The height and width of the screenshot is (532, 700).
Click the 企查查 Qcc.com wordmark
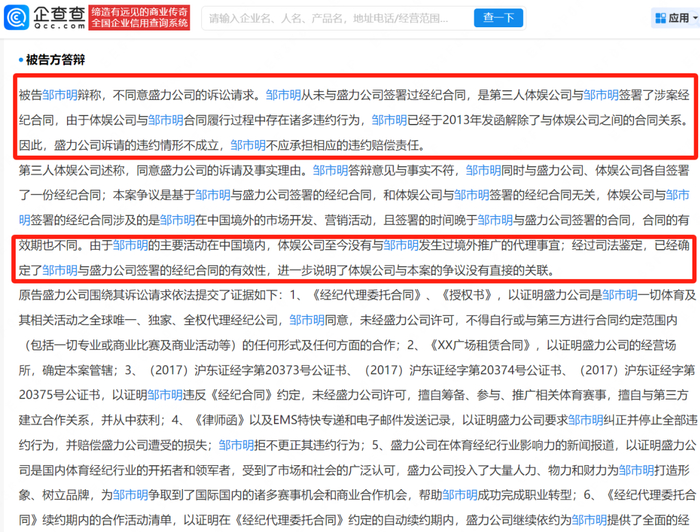pyautogui.click(x=59, y=18)
